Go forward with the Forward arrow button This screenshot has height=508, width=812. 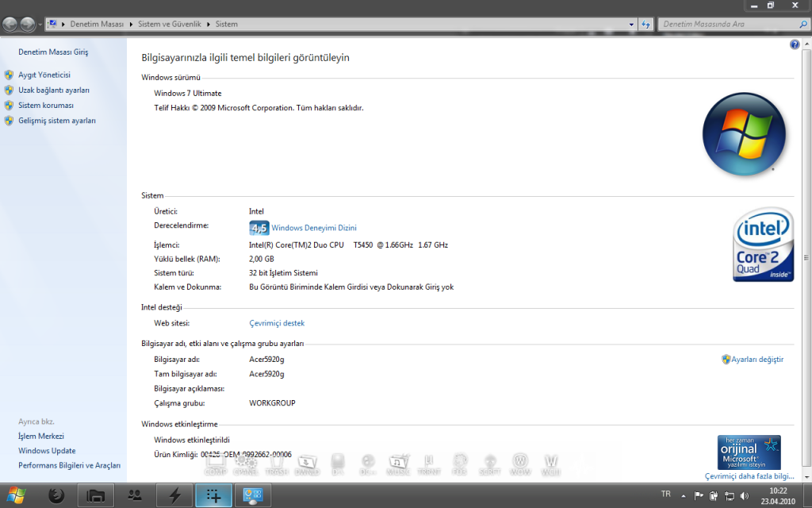(28, 24)
